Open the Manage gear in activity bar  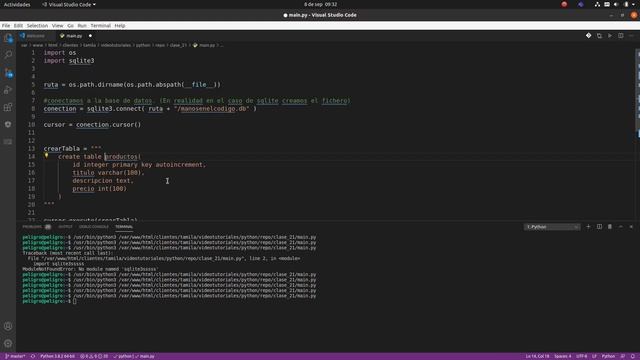8,343
